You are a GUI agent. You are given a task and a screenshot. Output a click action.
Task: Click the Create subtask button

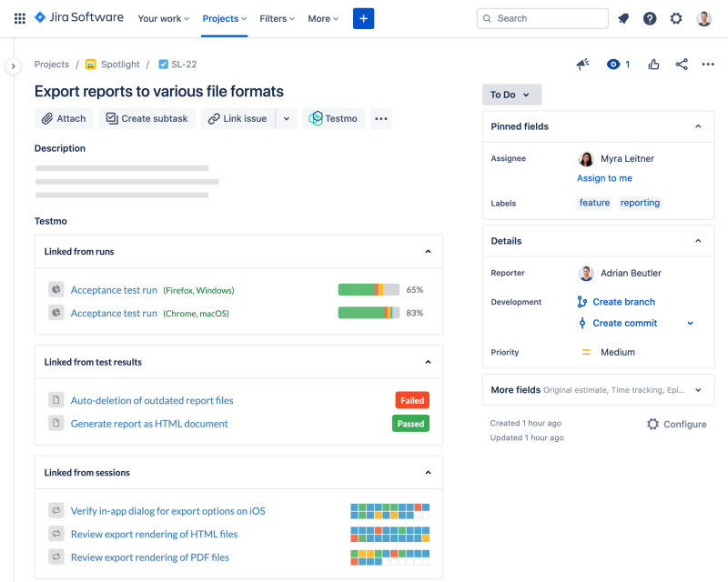147,118
